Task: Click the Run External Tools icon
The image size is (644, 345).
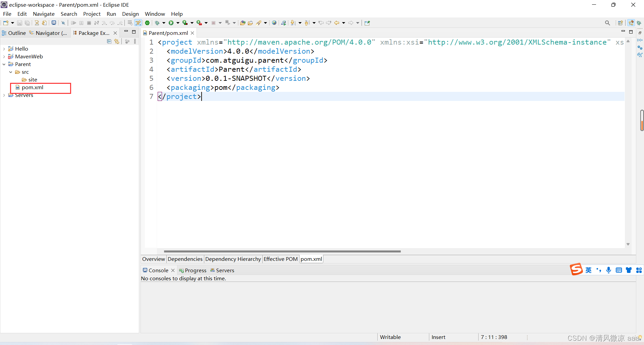Action: pyautogui.click(x=199, y=23)
